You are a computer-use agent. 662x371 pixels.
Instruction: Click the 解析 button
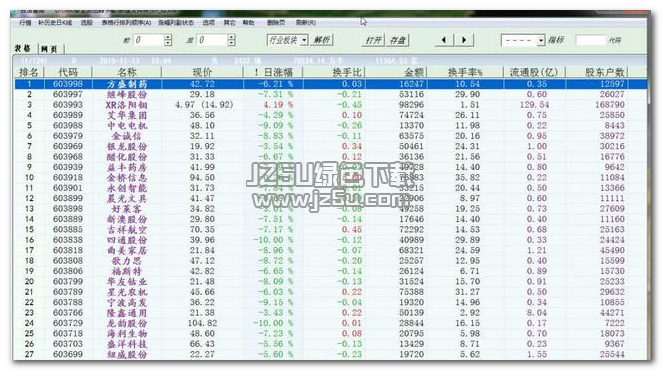322,40
